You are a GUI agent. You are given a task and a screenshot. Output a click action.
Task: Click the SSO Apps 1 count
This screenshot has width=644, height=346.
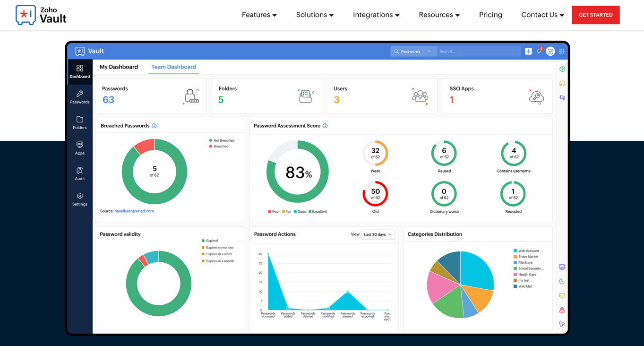click(x=452, y=100)
